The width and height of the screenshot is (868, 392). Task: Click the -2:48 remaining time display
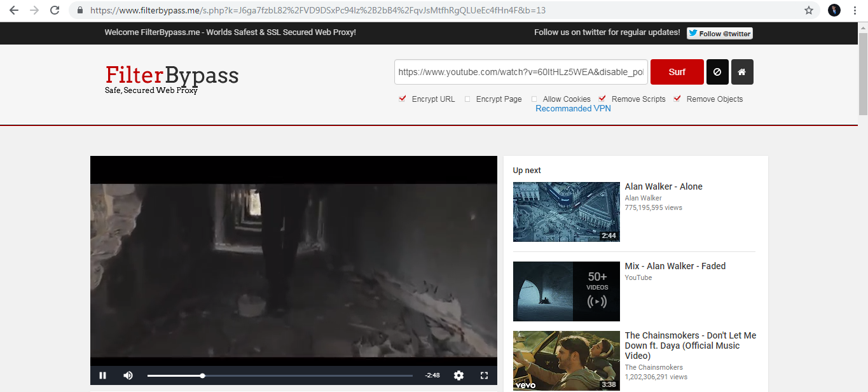(x=432, y=375)
